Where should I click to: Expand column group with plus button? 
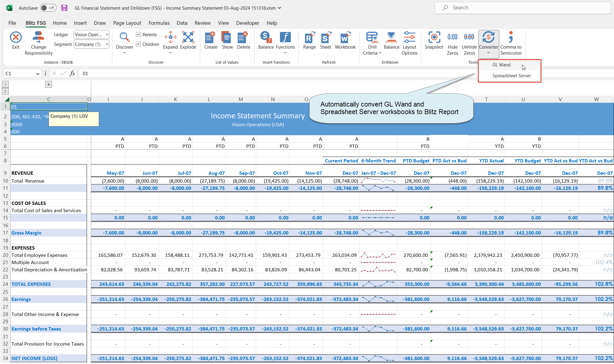point(48,85)
